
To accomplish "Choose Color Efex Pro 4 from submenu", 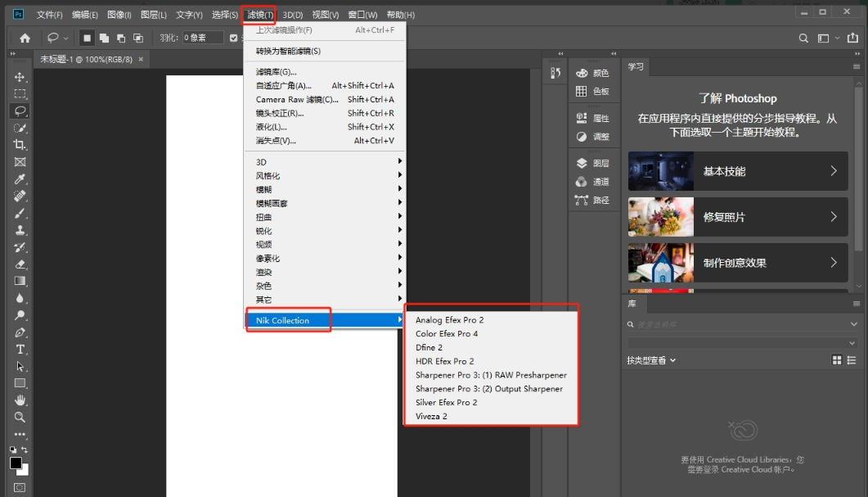I will point(447,333).
